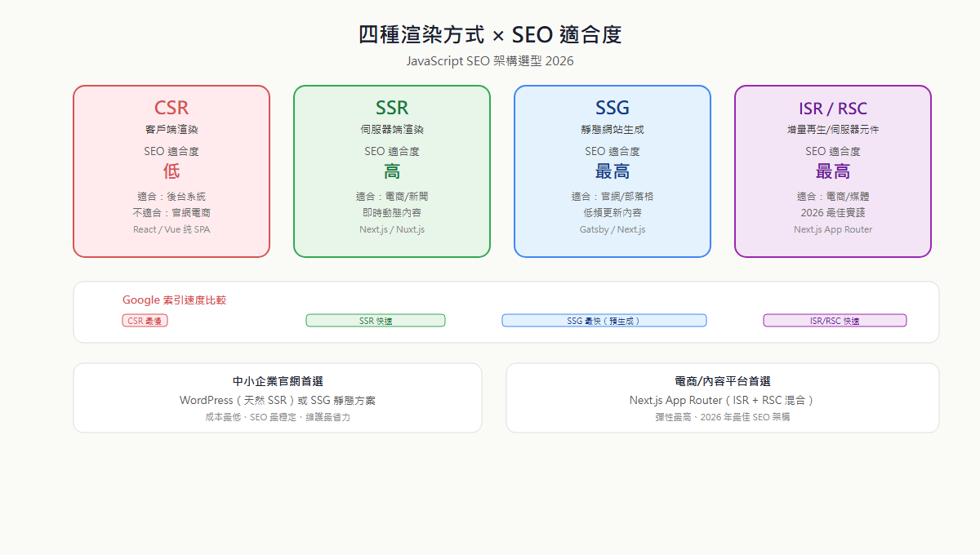Click the ISR/RSC 快速 speed bar
980x555 pixels.
[835, 321]
